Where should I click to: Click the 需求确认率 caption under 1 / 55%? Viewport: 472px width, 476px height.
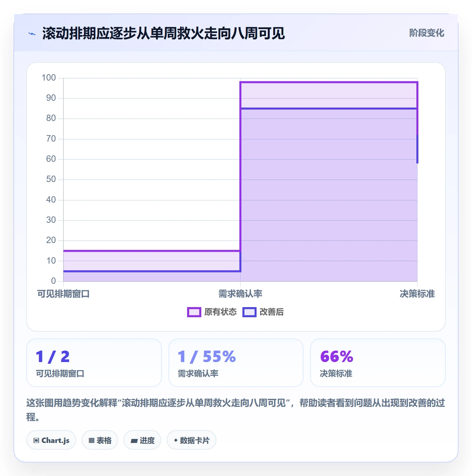198,374
